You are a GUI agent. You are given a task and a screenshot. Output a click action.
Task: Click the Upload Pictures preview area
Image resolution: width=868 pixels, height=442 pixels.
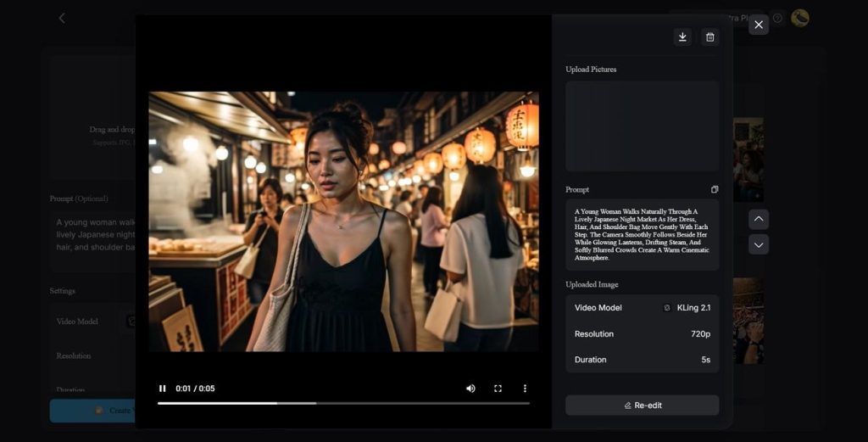[643, 126]
